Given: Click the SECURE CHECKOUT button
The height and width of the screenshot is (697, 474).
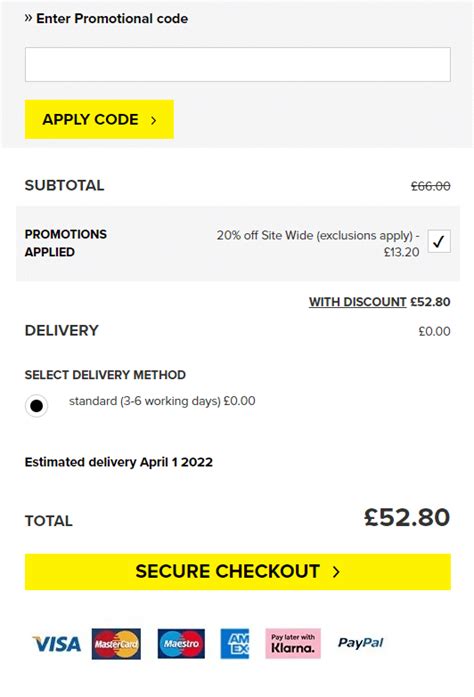Looking at the screenshot, I should [x=238, y=572].
